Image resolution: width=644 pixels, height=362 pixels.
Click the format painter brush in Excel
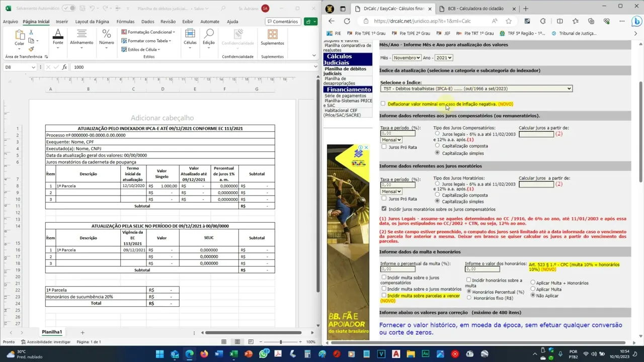(31, 49)
